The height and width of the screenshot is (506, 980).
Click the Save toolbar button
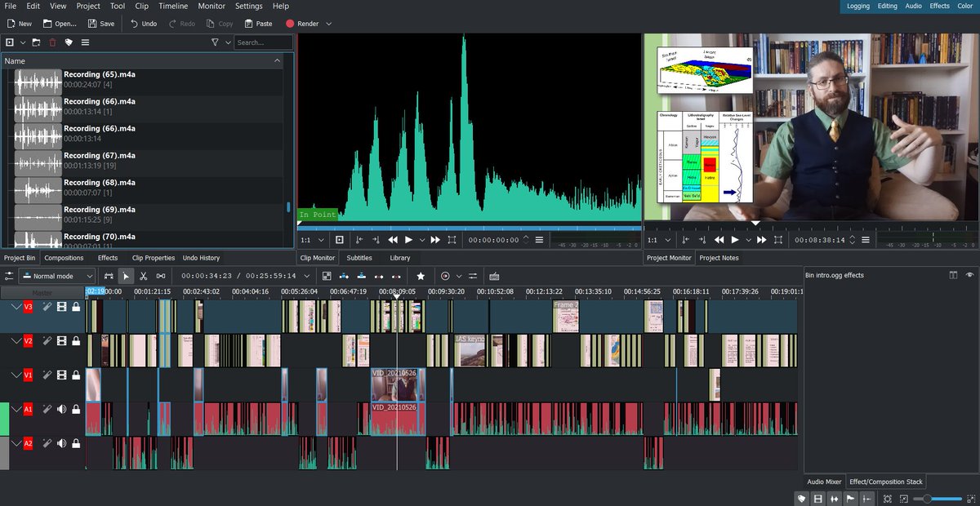[100, 24]
